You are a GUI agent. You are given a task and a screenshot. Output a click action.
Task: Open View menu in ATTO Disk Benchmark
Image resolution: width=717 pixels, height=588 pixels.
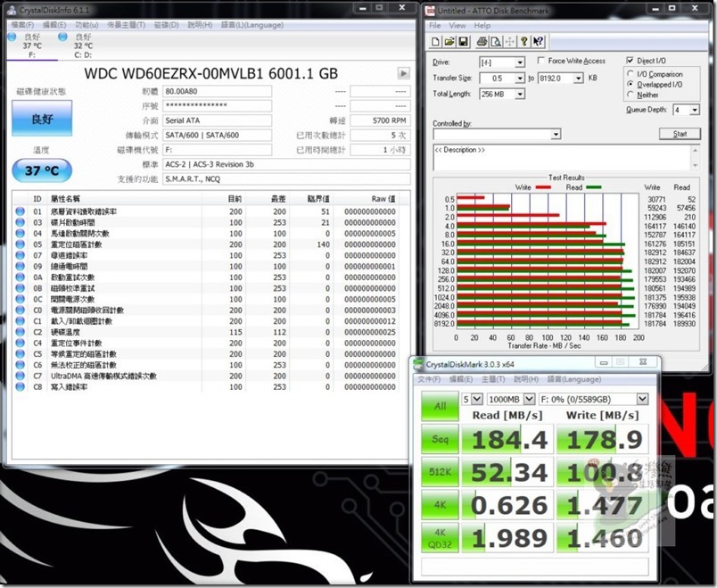pos(457,26)
